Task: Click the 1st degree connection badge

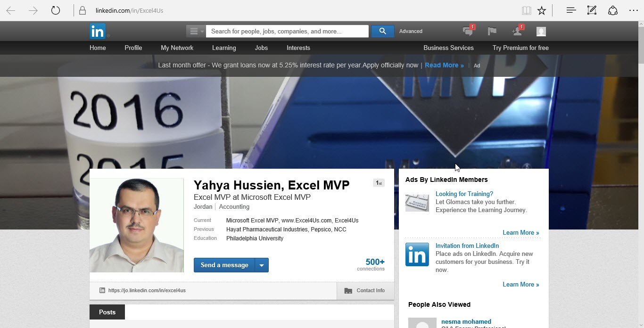Action: click(379, 183)
